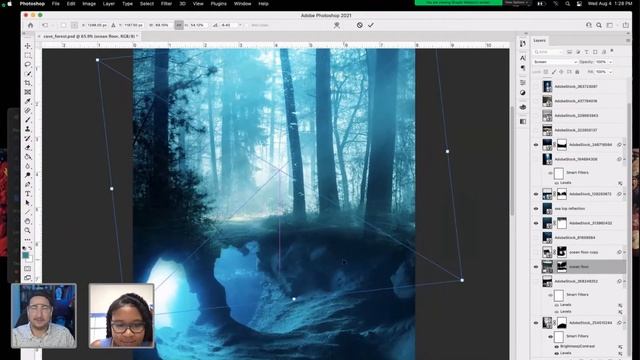Screen dimensions: 640x360
Task: Hide the ocean floor layer
Action: (x=536, y=267)
